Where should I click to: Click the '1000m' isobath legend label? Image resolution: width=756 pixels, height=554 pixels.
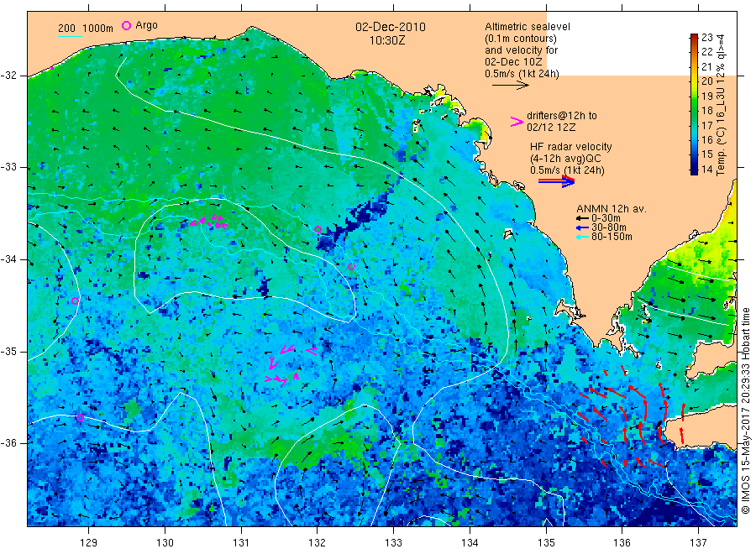click(x=97, y=29)
